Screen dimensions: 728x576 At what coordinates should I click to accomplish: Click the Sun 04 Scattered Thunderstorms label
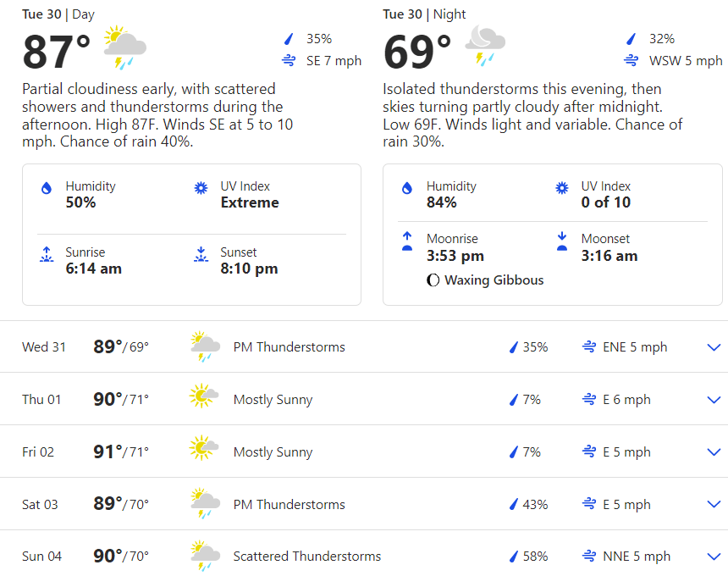point(307,557)
